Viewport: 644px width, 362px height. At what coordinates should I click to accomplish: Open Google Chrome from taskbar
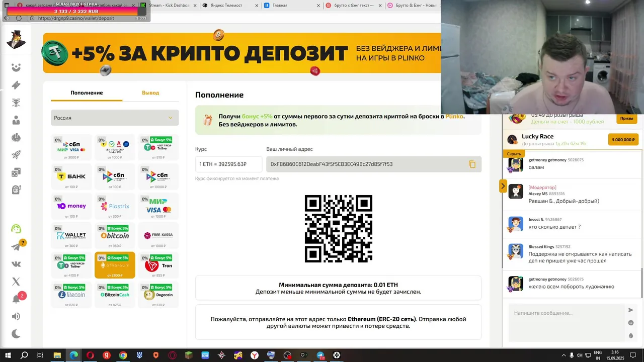[123, 355]
